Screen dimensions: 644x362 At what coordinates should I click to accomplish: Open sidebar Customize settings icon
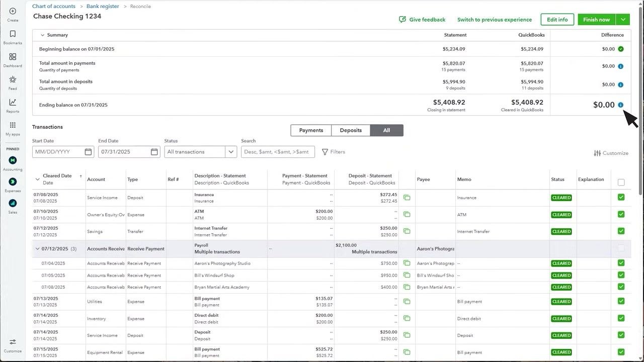point(13,342)
